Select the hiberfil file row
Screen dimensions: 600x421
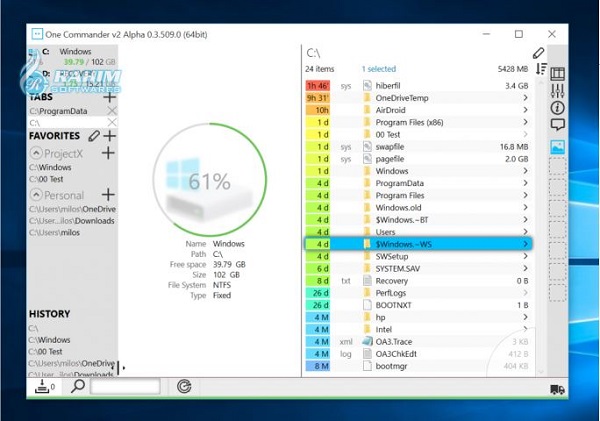(417, 86)
